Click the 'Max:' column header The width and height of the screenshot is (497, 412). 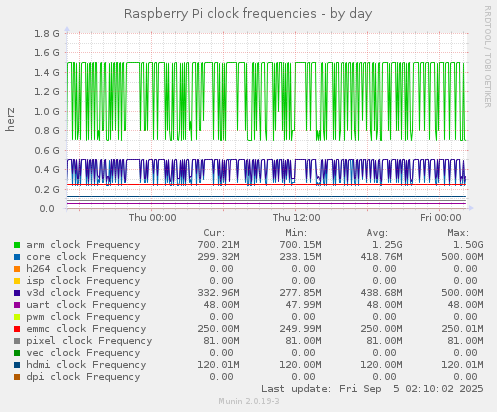458,233
